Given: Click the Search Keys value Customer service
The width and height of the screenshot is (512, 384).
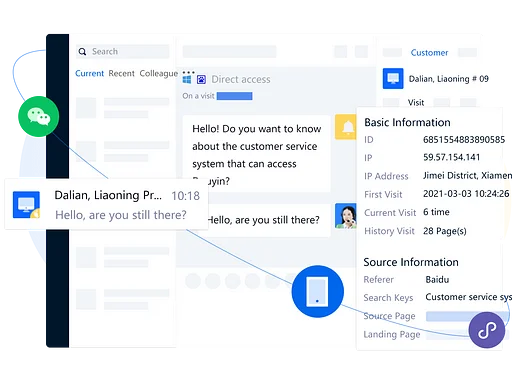Looking at the screenshot, I should [469, 297].
